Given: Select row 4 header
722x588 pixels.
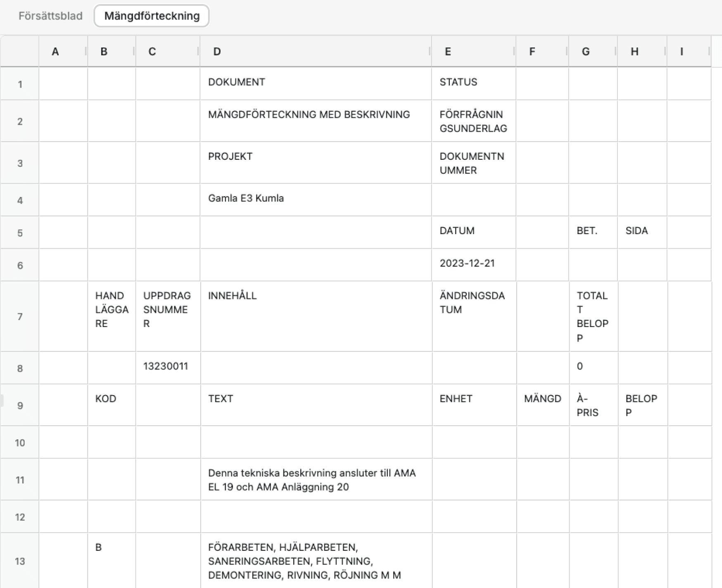Looking at the screenshot, I should point(20,200).
